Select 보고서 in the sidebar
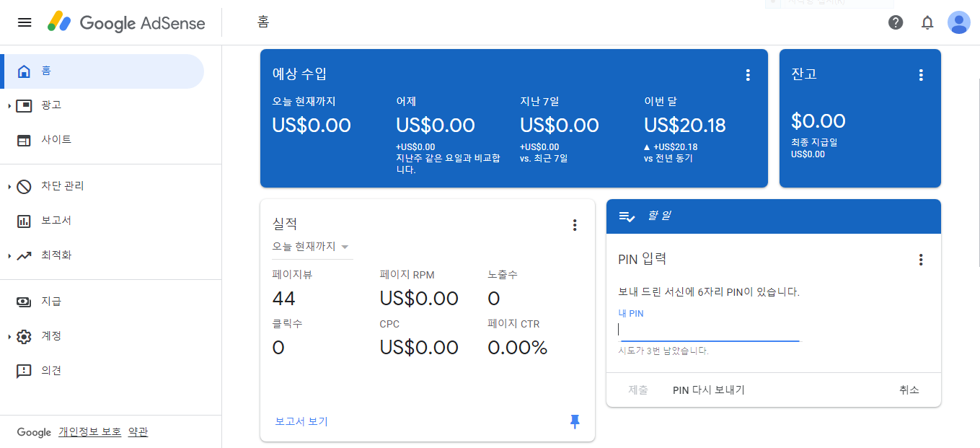Image resolution: width=980 pixels, height=448 pixels. 102,221
